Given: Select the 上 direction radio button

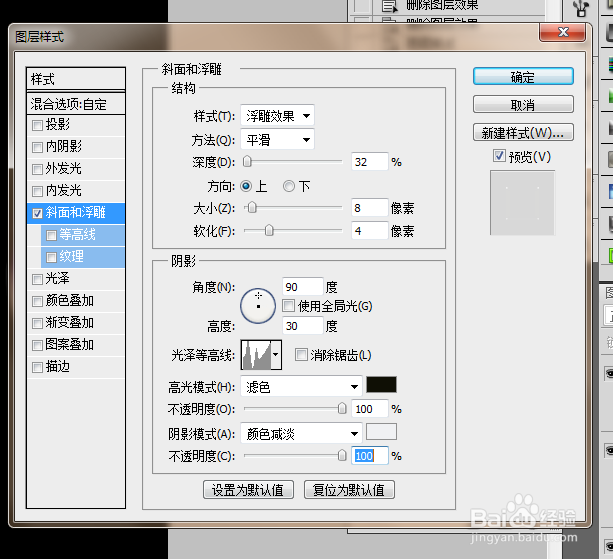Looking at the screenshot, I should click(x=246, y=186).
